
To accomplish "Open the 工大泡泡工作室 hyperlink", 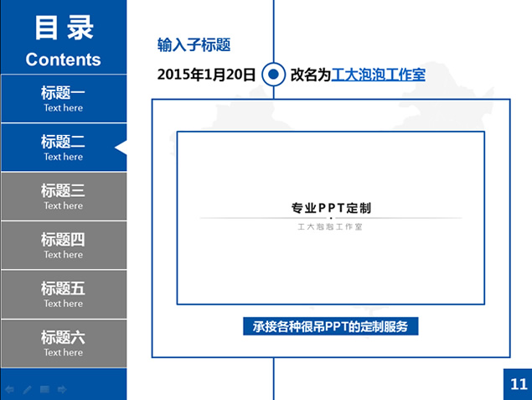I will click(379, 75).
